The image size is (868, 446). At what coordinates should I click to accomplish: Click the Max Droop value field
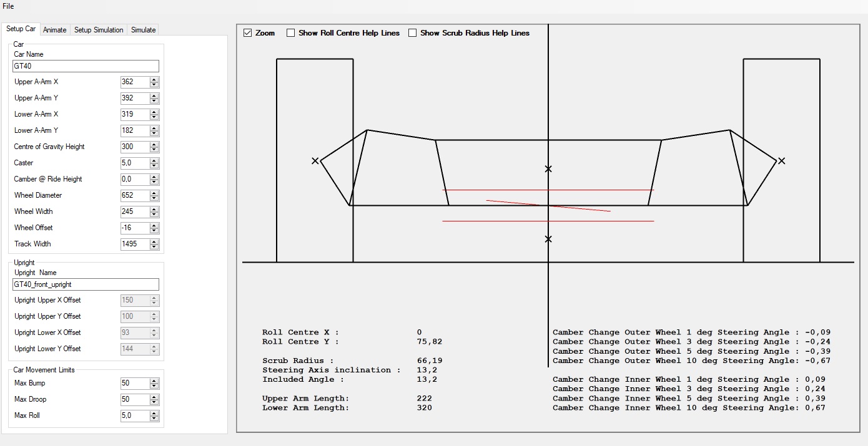point(135,399)
